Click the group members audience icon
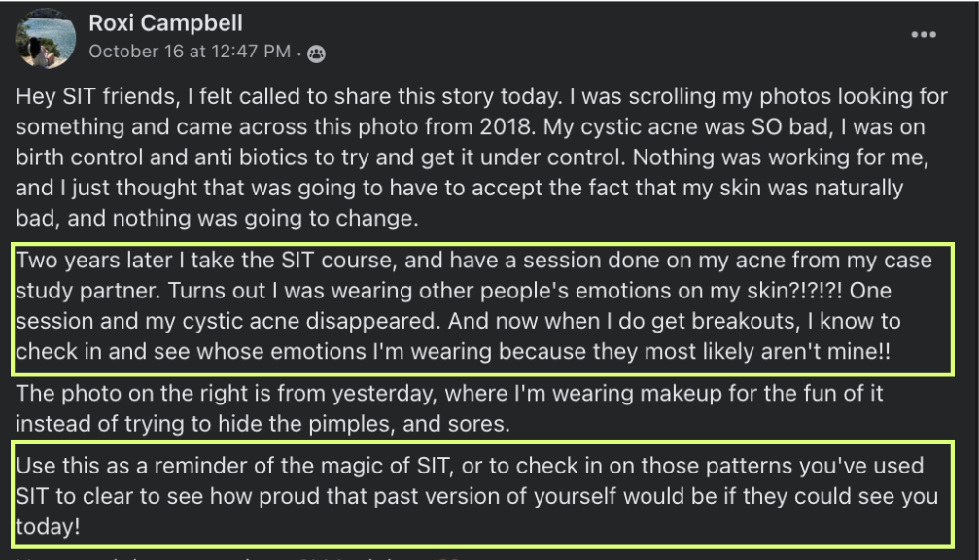Screen dimensions: 979x560 pyautogui.click(x=316, y=54)
